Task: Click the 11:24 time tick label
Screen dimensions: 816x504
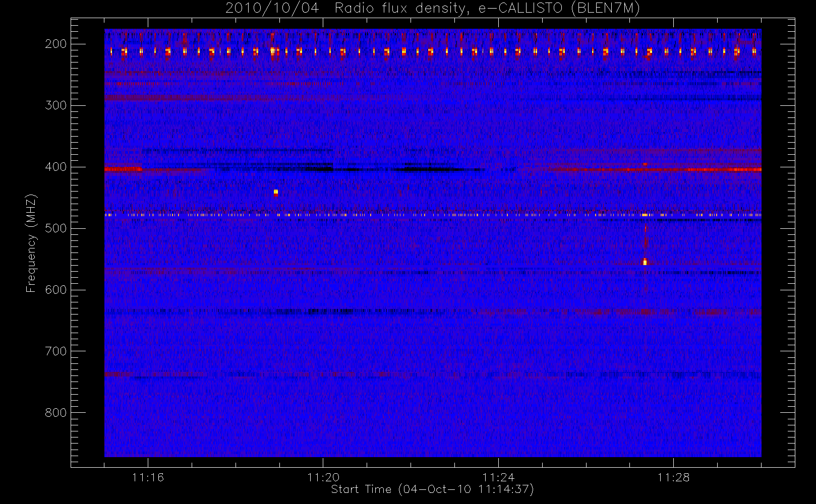Action: click(x=498, y=477)
